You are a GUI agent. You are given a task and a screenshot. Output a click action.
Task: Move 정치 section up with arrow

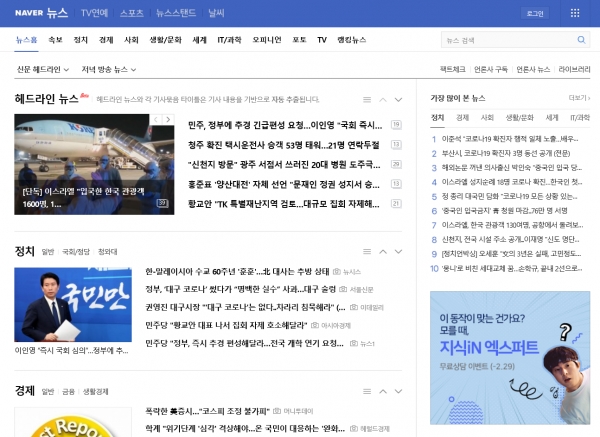click(x=383, y=251)
